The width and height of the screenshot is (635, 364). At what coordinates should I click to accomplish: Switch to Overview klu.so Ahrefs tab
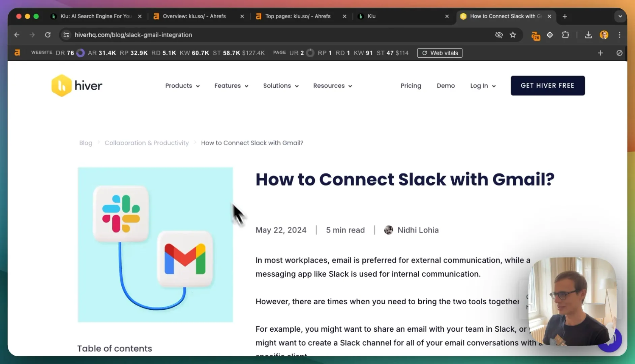tap(198, 16)
